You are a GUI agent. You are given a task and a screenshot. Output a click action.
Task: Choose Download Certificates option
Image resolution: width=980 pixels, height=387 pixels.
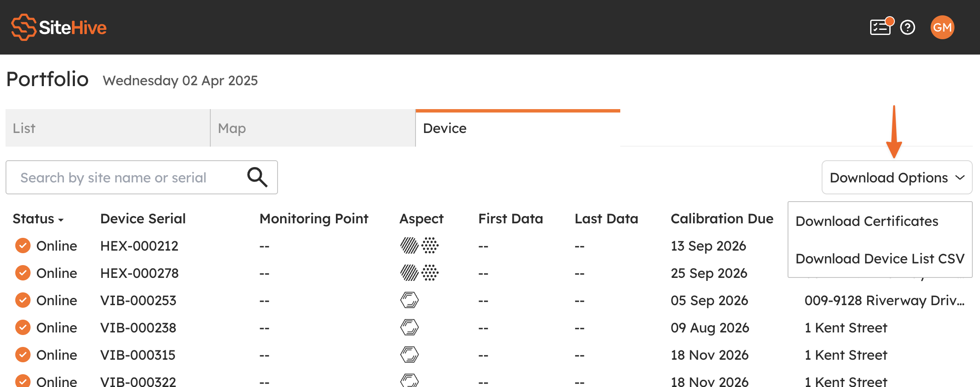point(867,221)
